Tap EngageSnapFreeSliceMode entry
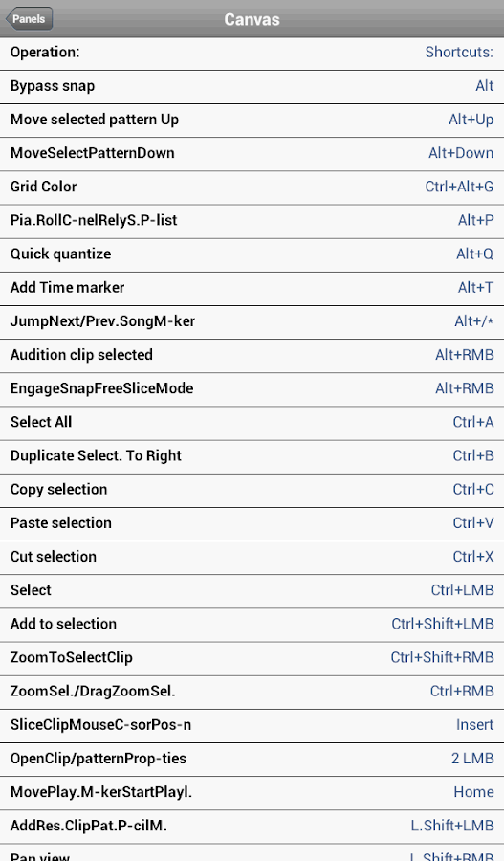Image resolution: width=504 pixels, height=861 pixels. coord(252,389)
